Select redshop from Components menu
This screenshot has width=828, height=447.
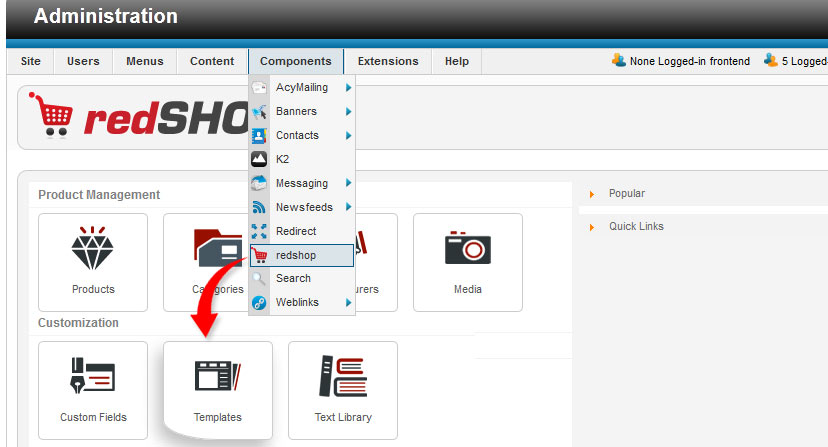[x=302, y=255]
